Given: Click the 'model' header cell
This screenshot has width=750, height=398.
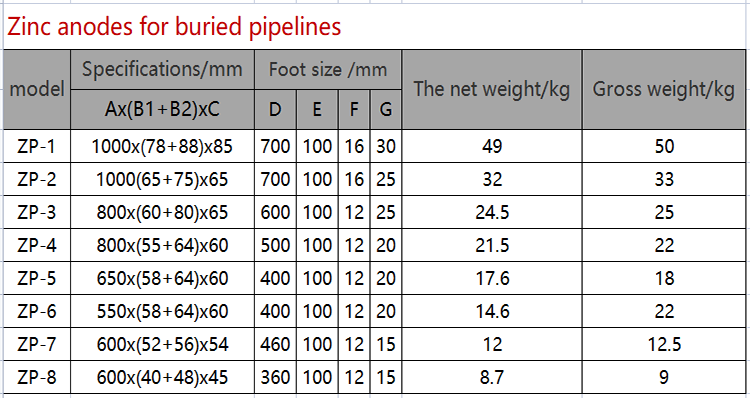Looking at the screenshot, I should 37,89.
